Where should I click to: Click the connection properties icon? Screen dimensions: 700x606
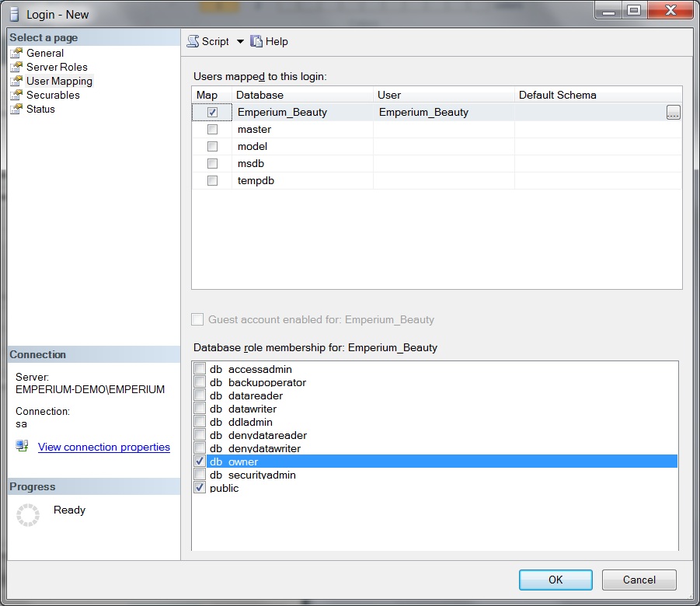click(x=23, y=447)
